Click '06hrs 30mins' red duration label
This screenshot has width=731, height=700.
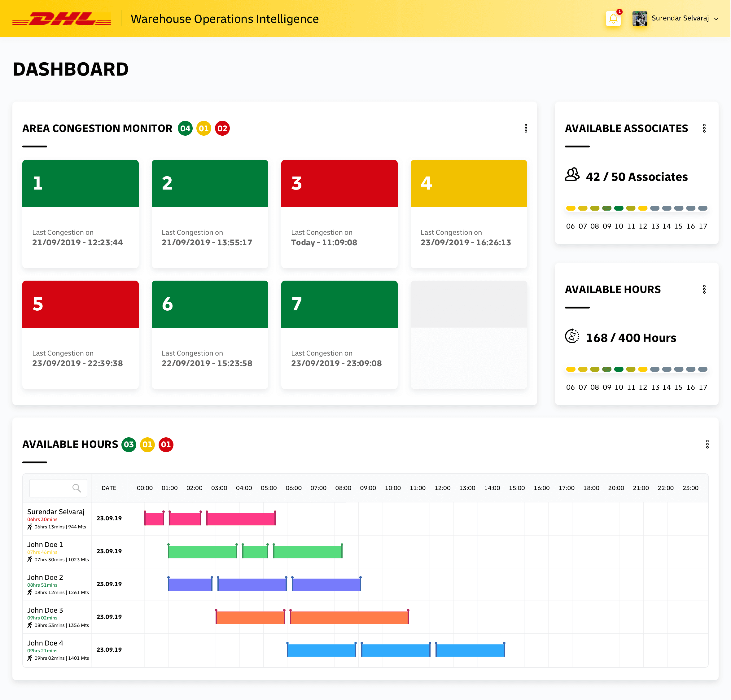coord(42,519)
